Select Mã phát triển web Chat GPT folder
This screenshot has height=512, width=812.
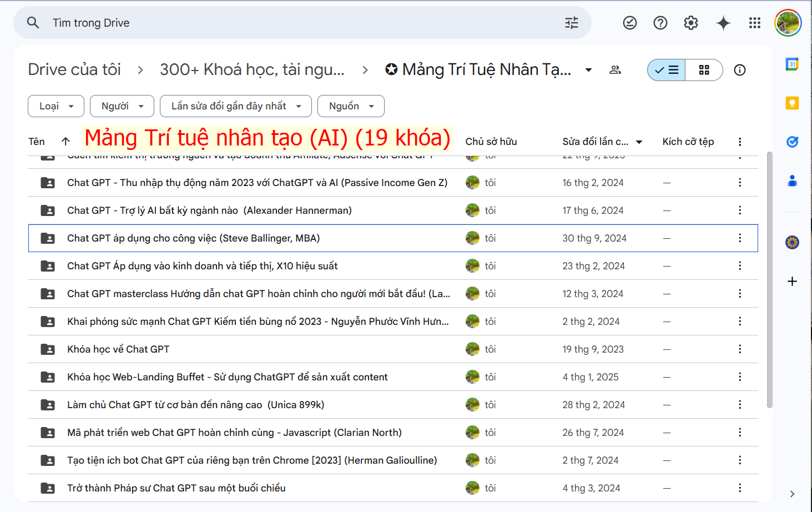tap(234, 433)
